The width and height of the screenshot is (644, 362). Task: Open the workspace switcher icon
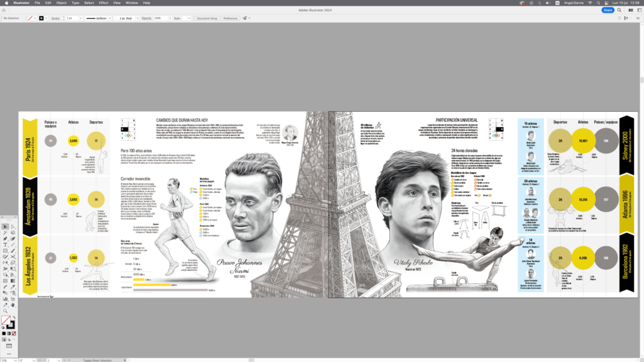pos(639,10)
